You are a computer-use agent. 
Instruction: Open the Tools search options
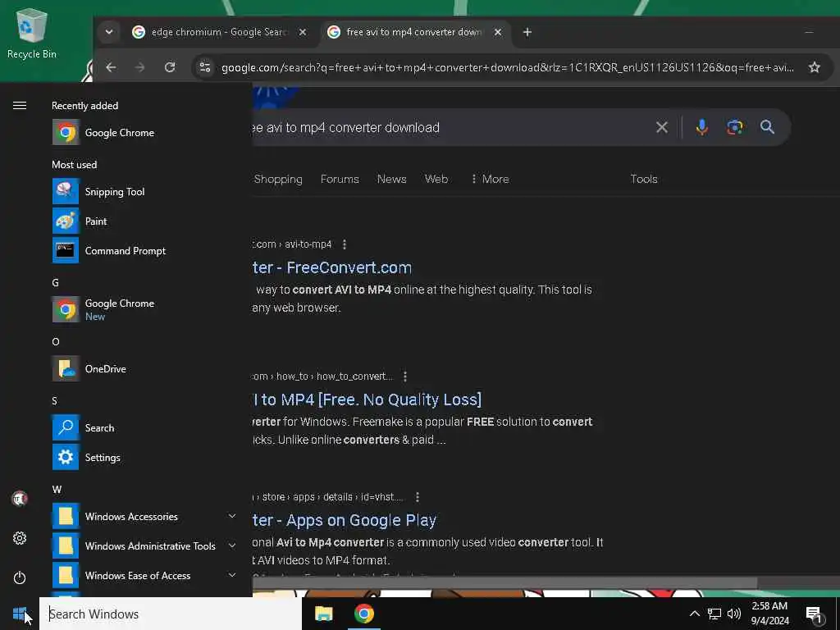pos(643,179)
